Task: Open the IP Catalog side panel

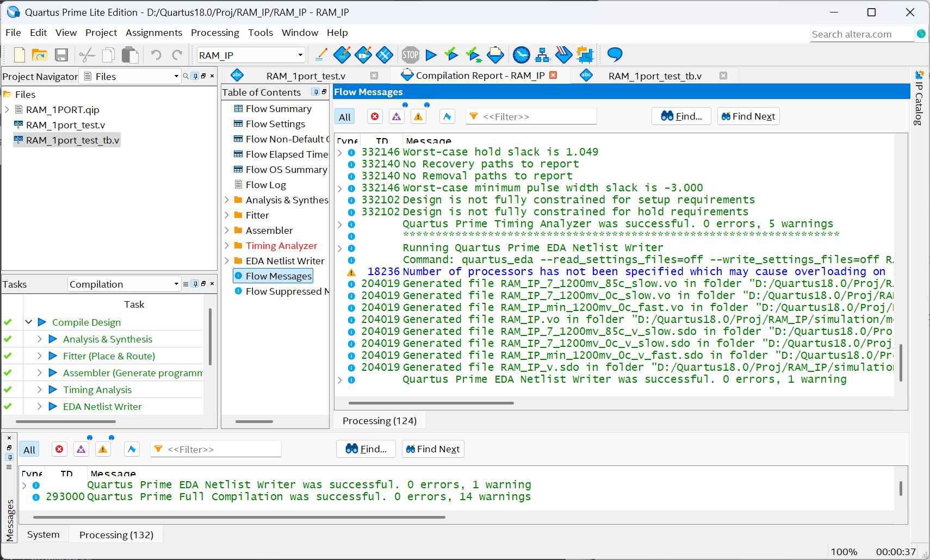Action: tap(919, 98)
